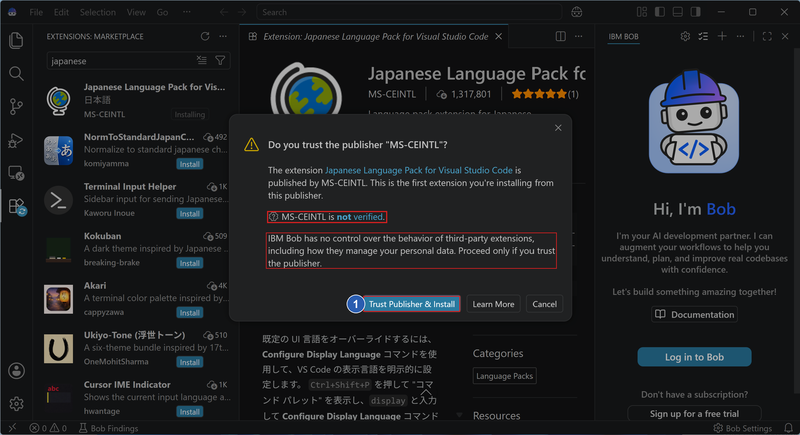Install Akari extension
The image size is (800, 435).
190,312
